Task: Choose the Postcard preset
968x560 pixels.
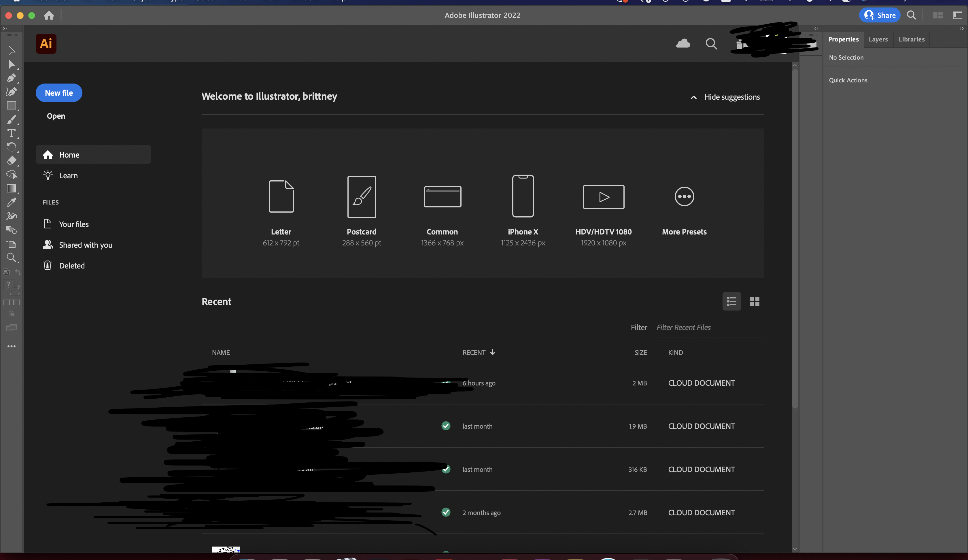Action: 362,211
